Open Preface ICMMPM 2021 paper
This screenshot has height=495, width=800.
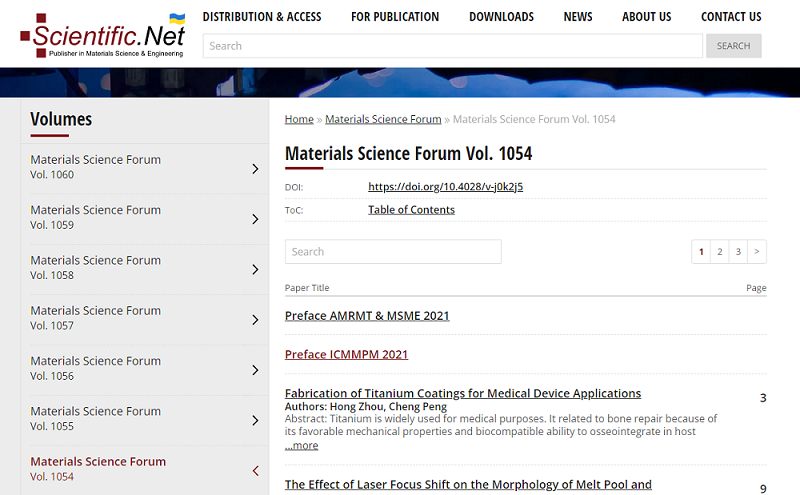pos(346,355)
